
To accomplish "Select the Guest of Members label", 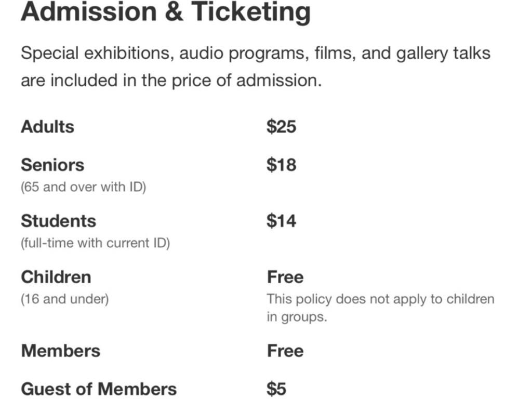I will (99, 389).
